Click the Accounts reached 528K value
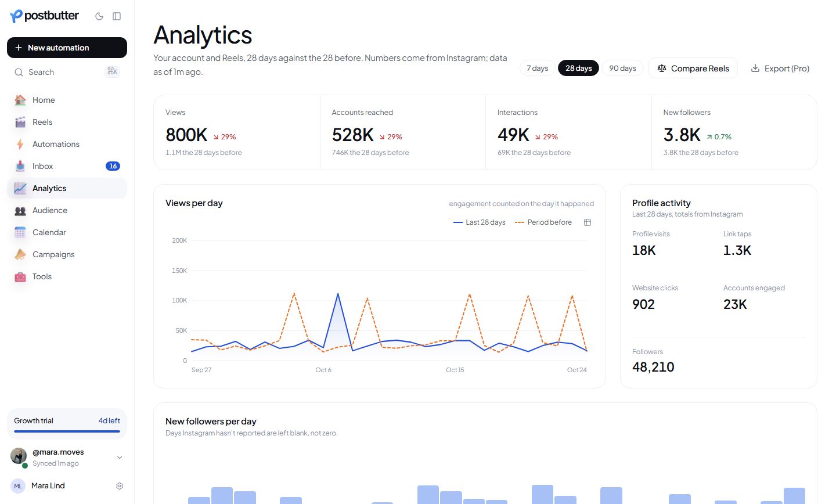This screenshot has height=504, width=836. point(352,135)
